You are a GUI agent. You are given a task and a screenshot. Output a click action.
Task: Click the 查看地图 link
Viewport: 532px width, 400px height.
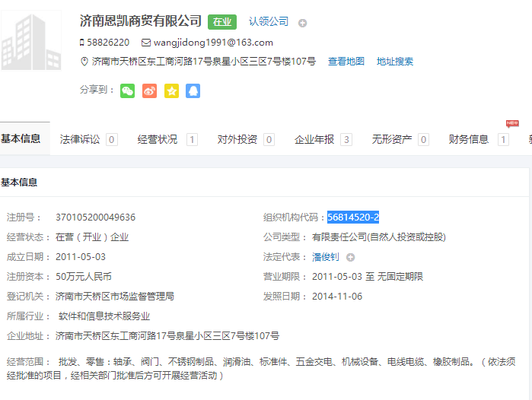pos(346,62)
